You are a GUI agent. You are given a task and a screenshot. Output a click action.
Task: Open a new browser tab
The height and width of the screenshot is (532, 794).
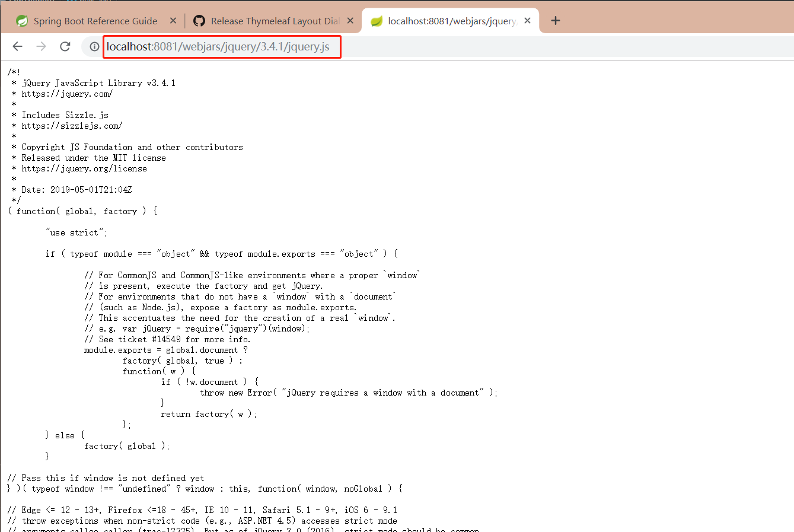[555, 21]
